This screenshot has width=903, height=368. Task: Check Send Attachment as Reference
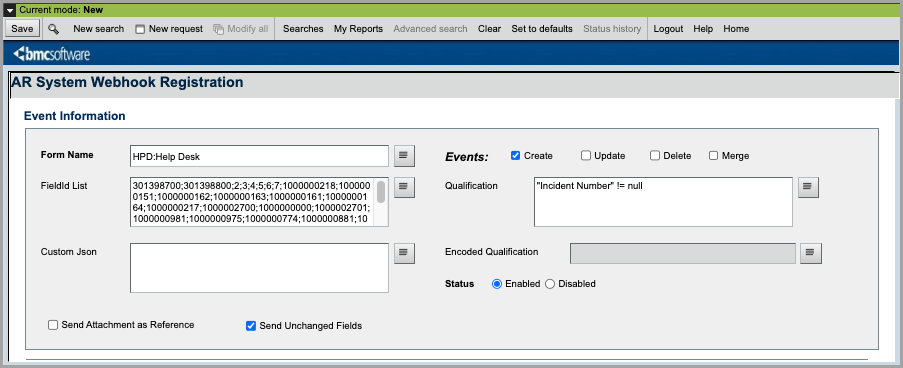pos(53,325)
